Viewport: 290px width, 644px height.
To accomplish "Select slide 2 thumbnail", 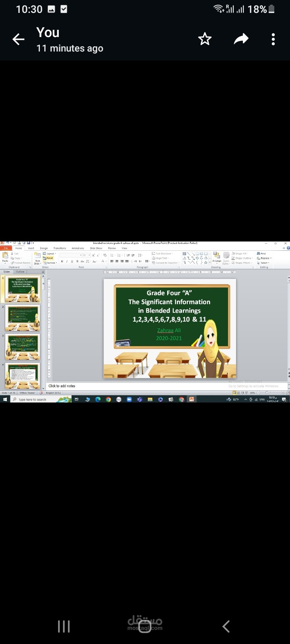I will tap(23, 318).
